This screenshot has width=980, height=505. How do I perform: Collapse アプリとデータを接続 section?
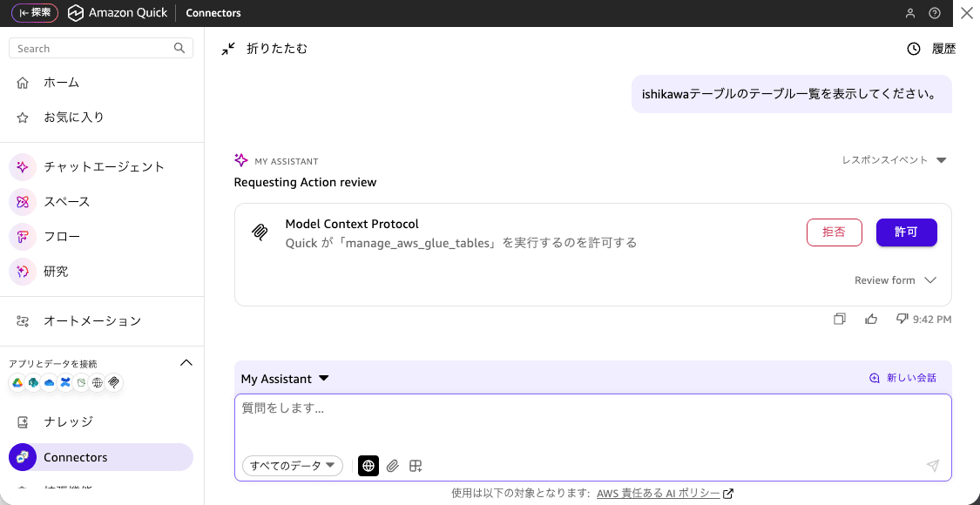[x=186, y=362]
